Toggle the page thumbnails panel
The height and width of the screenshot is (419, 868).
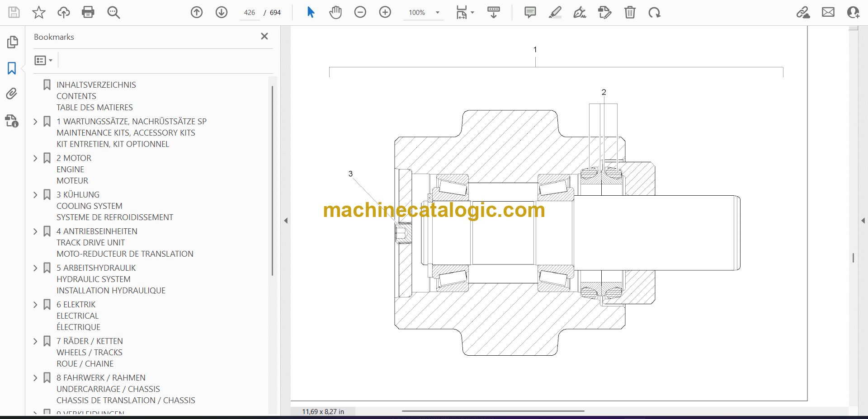tap(12, 42)
